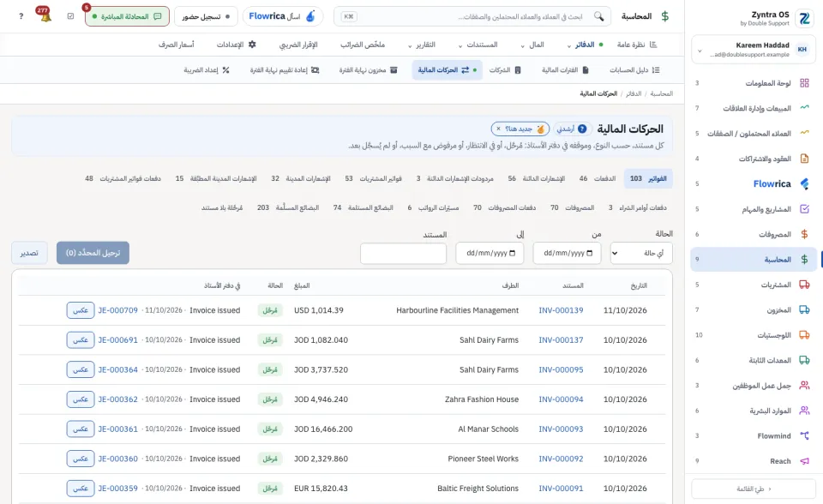Expand the التقارير menu
This screenshot has height=504, width=823.
pos(422,45)
